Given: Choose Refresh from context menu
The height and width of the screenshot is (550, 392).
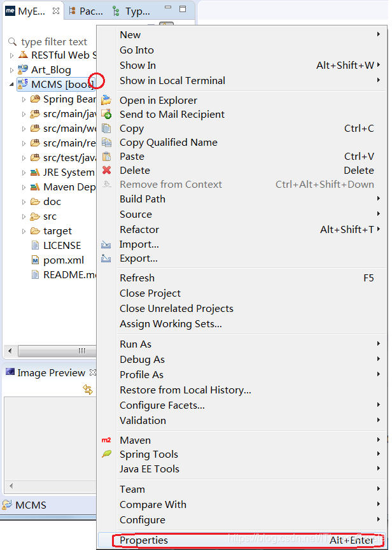Looking at the screenshot, I should tap(242, 278).
